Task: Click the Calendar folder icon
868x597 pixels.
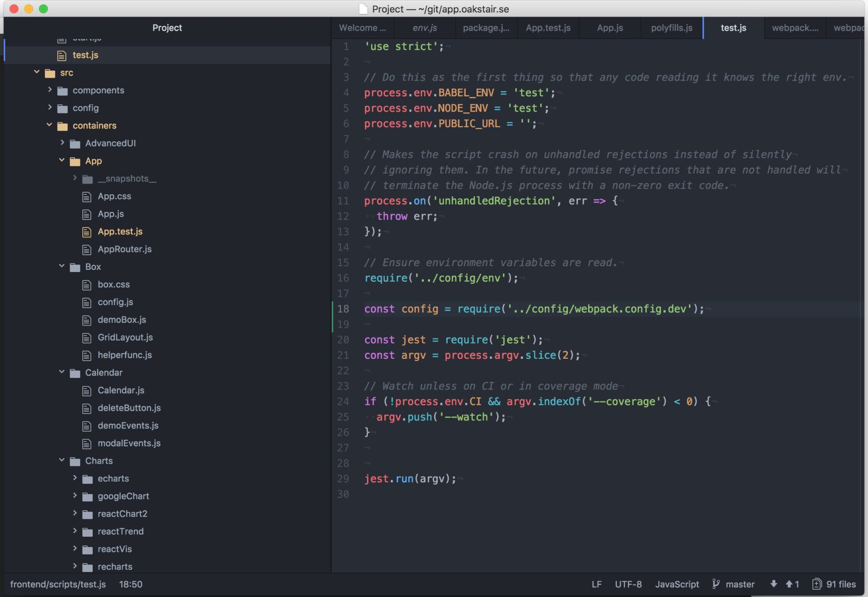Action: click(x=75, y=373)
